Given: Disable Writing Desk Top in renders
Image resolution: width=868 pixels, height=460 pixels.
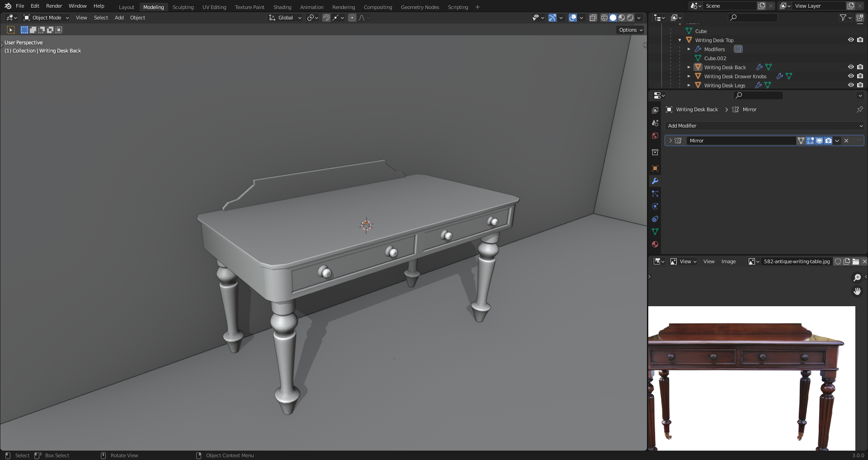Looking at the screenshot, I should click(x=860, y=40).
